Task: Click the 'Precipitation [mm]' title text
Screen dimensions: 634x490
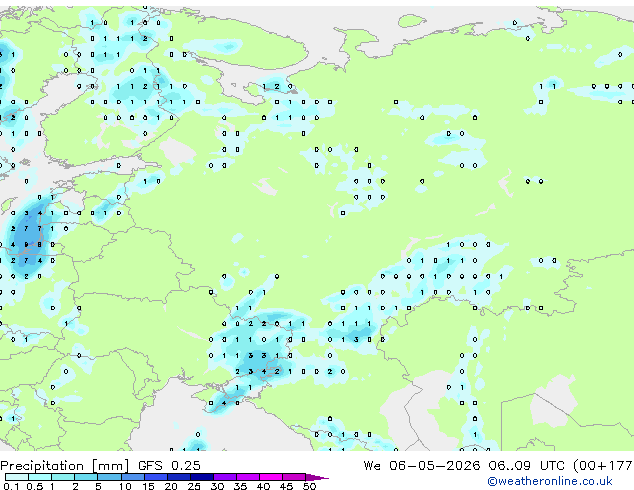Action: [x=65, y=466]
